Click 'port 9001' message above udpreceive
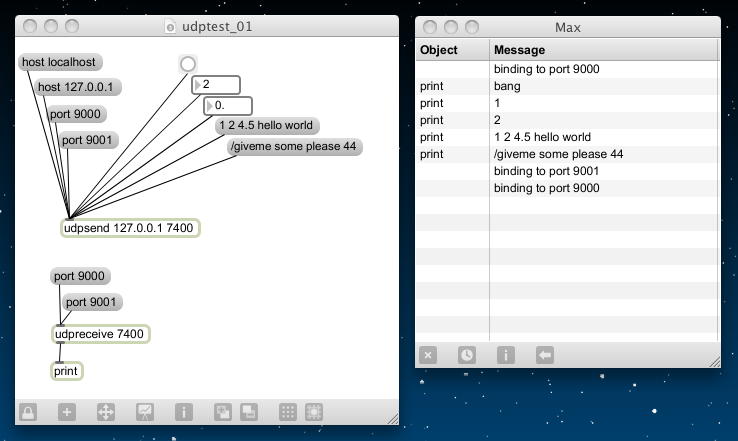 click(x=92, y=302)
